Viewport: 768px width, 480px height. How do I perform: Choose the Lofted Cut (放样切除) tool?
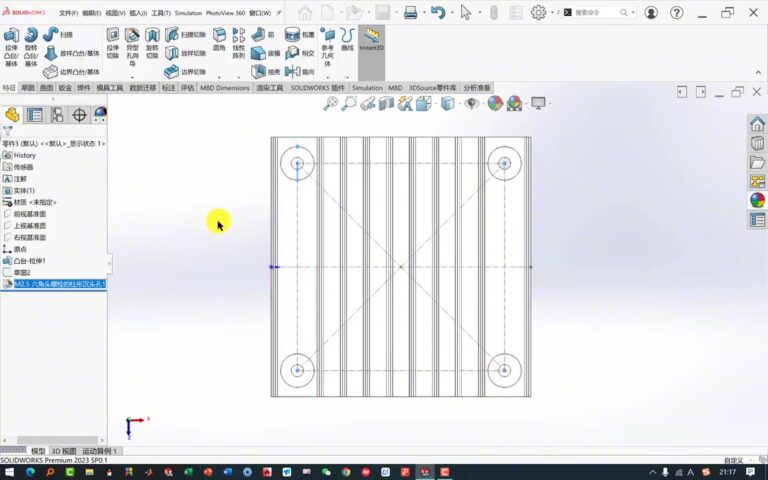185,53
